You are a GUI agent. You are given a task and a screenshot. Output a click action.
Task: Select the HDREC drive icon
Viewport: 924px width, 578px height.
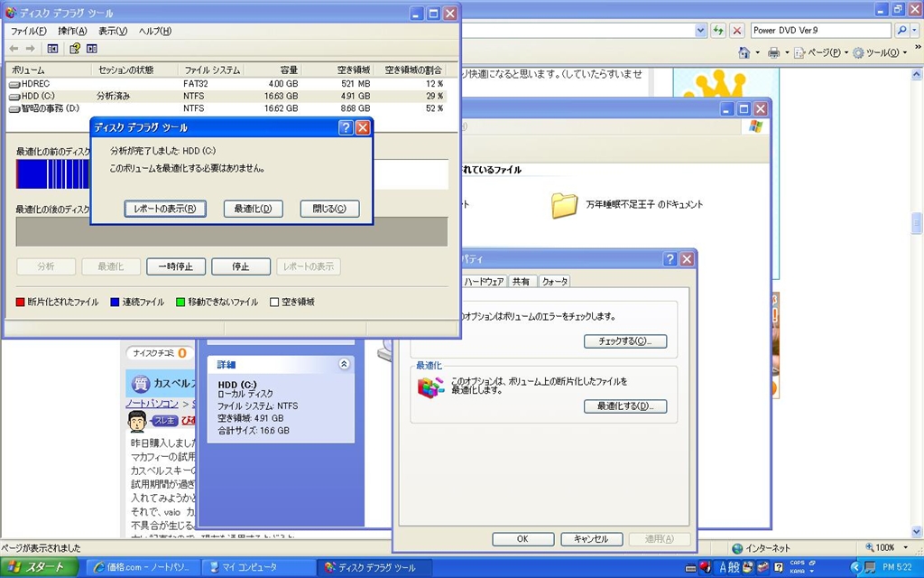[14, 84]
